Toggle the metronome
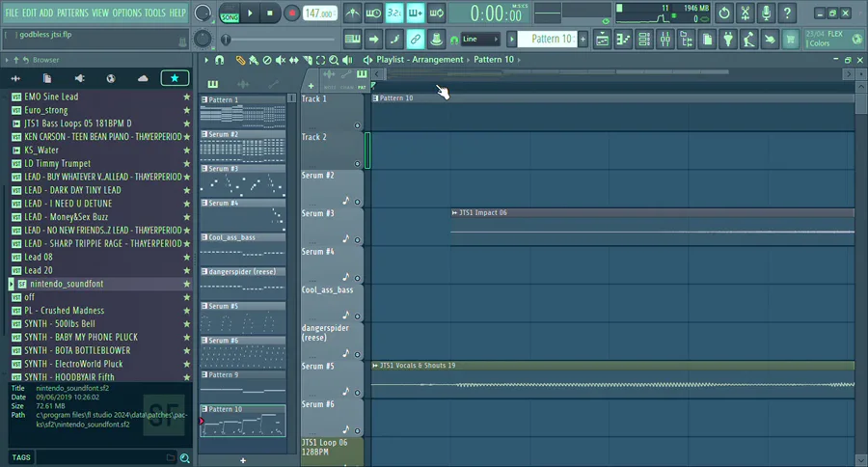868x467 pixels. [352, 13]
